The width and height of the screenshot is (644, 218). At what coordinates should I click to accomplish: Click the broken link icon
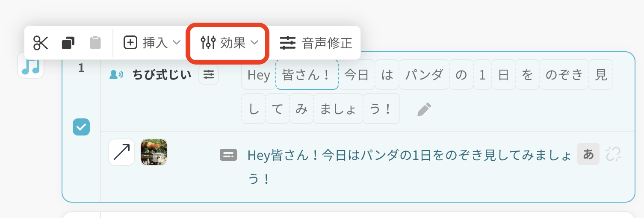613,154
